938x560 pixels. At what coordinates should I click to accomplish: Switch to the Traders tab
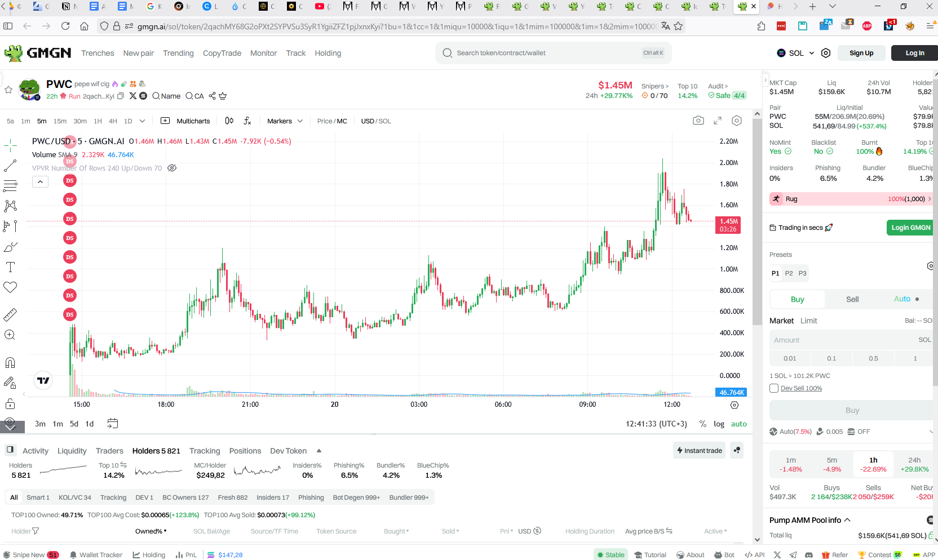109,451
